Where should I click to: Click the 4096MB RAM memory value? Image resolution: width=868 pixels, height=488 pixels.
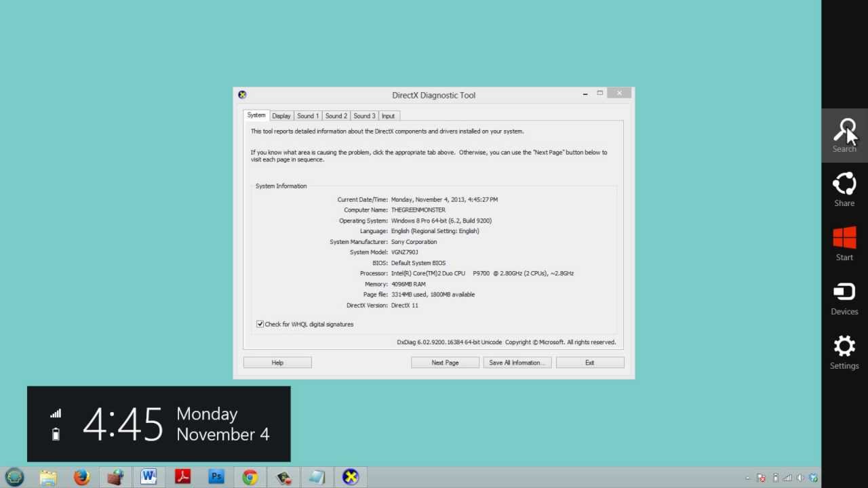point(408,284)
